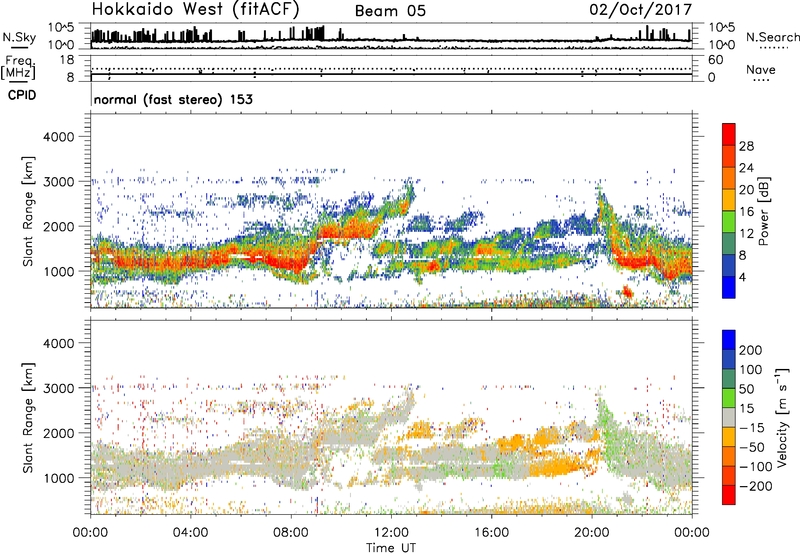Click '4000' range tick on power panel
This screenshot has height=554, width=800.
(58, 137)
